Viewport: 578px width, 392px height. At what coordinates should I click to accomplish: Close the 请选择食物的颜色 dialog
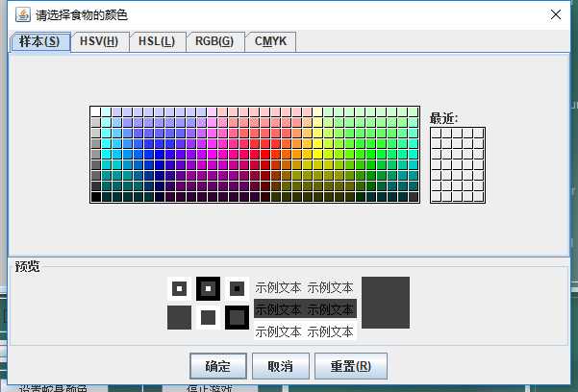point(556,14)
